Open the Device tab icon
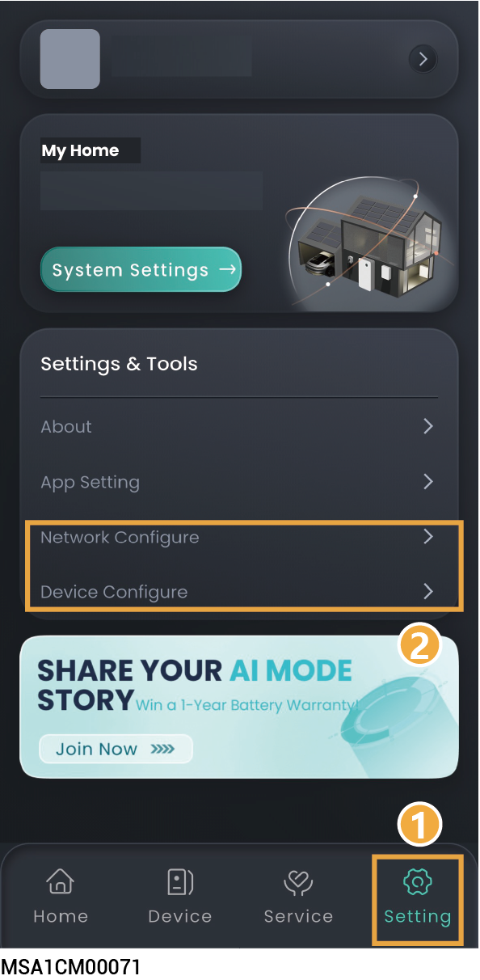 pos(180,881)
